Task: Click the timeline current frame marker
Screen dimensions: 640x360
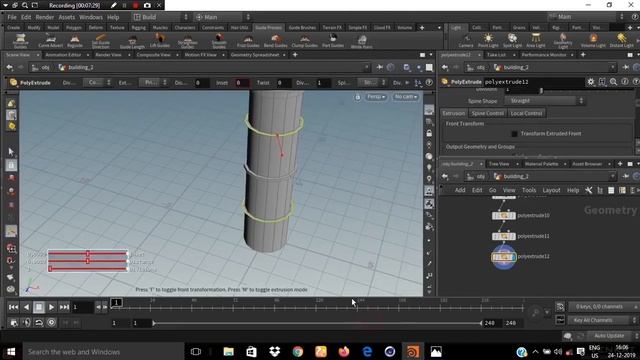Action: (x=116, y=302)
